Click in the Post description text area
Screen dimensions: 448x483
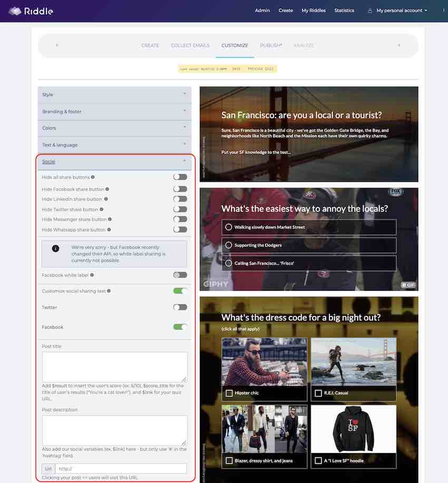pyautogui.click(x=114, y=430)
